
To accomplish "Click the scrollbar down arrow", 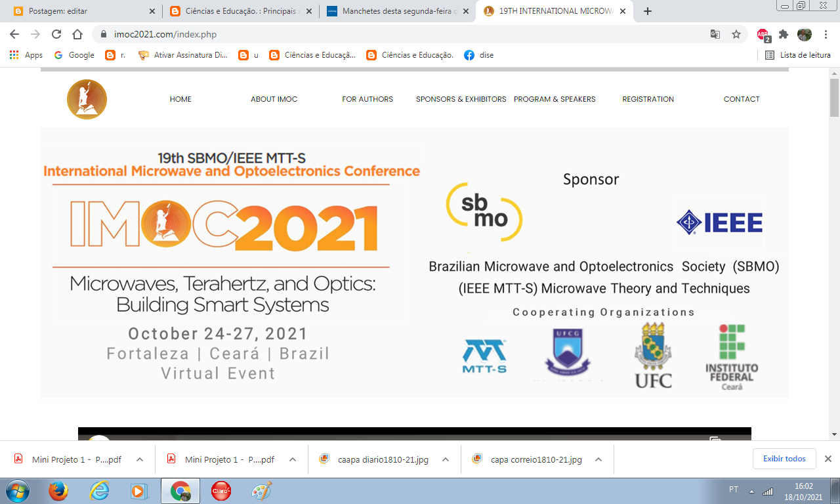I will click(834, 434).
